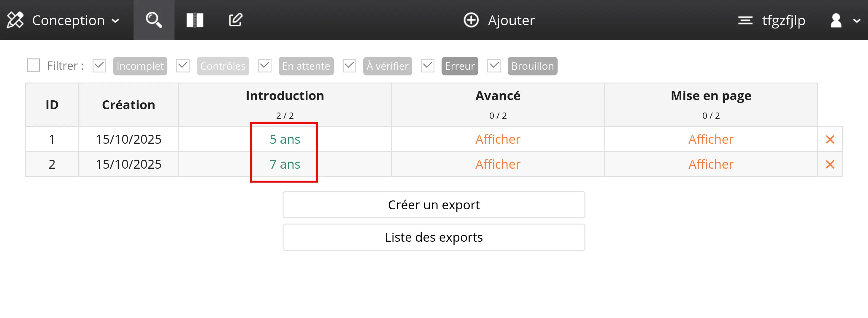Delete row 2 with orange cross
The height and width of the screenshot is (318, 868).
click(830, 164)
